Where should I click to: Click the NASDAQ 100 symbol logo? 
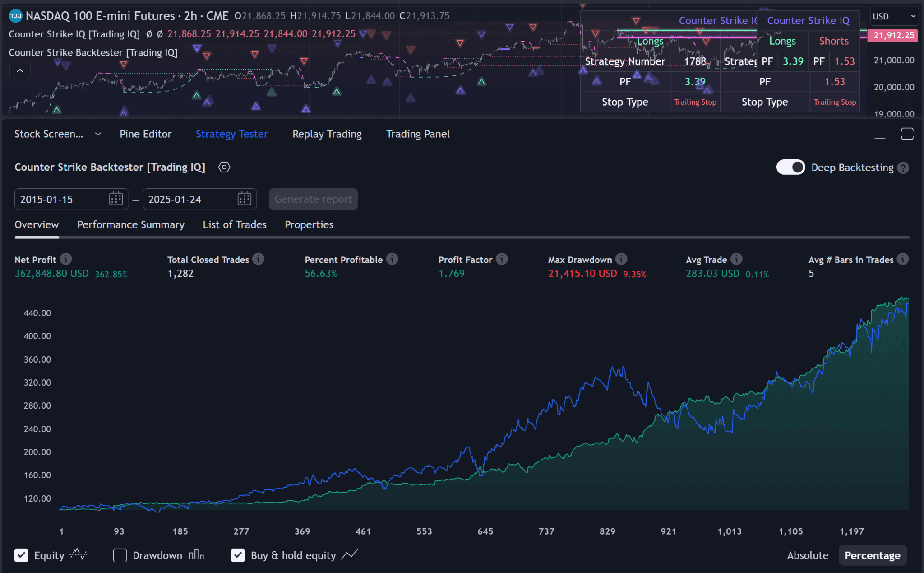16,16
